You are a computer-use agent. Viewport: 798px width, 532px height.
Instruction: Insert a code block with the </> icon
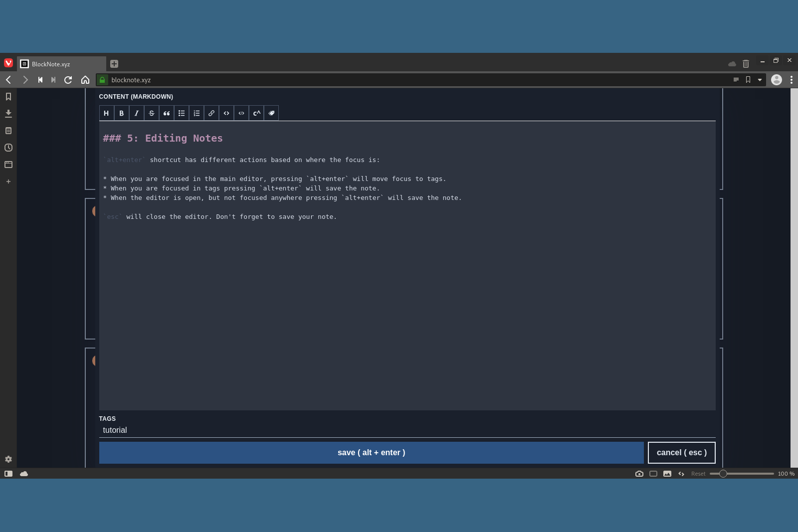[241, 113]
